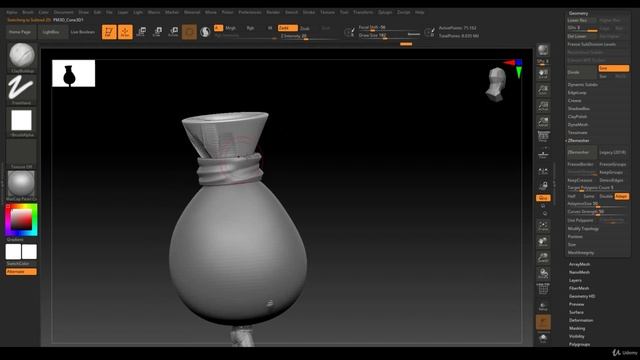Enable the Rgb mode
The height and width of the screenshot is (360, 640).
click(x=250, y=28)
